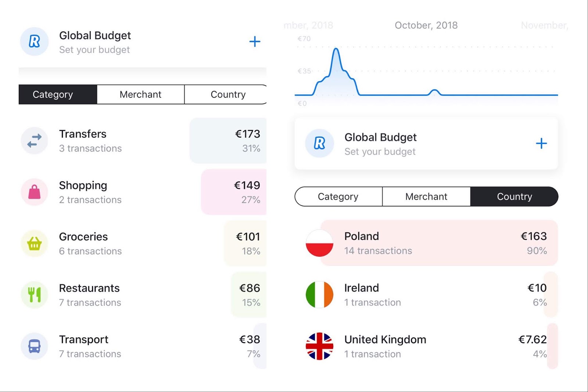Open Merchant tab in right panel
588x392 pixels.
[x=426, y=197]
